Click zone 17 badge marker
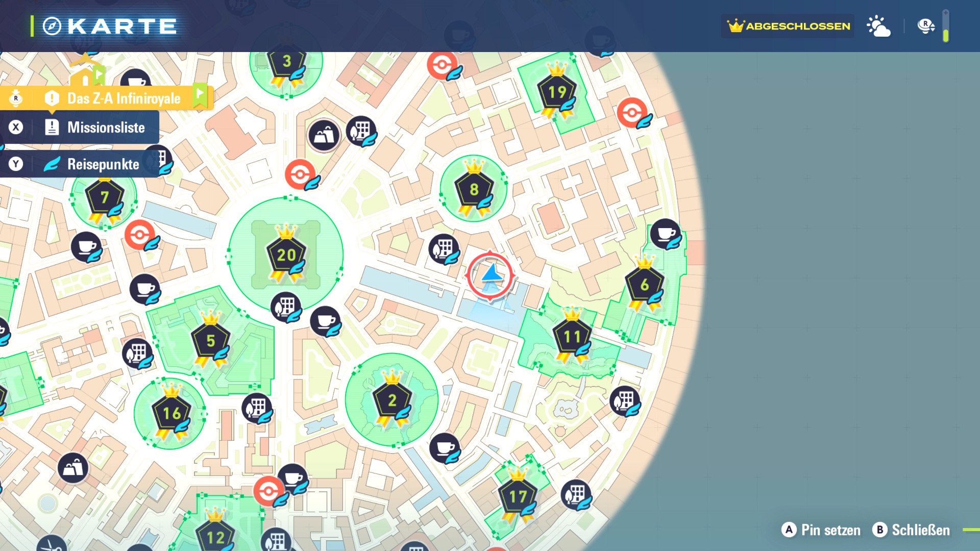 click(517, 496)
